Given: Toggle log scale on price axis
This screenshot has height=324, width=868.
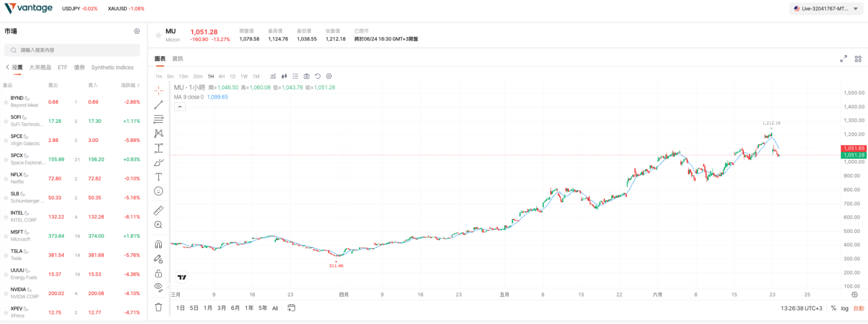Looking at the screenshot, I should (845, 308).
